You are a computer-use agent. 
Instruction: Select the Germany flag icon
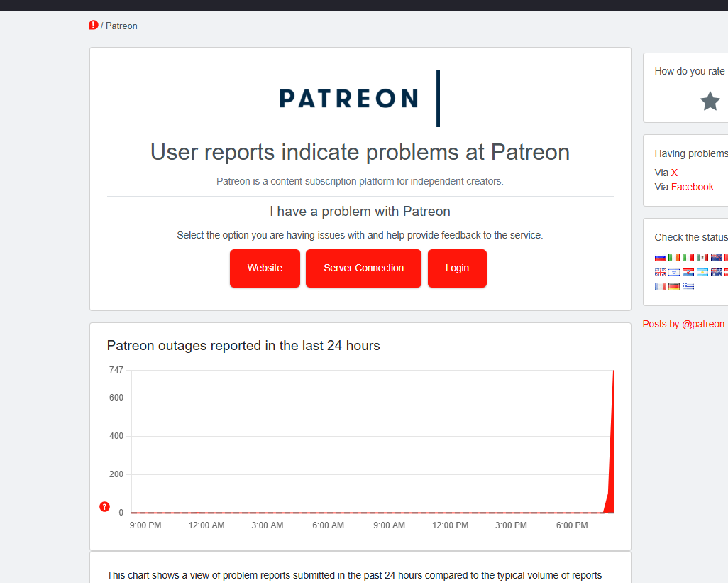(x=674, y=287)
